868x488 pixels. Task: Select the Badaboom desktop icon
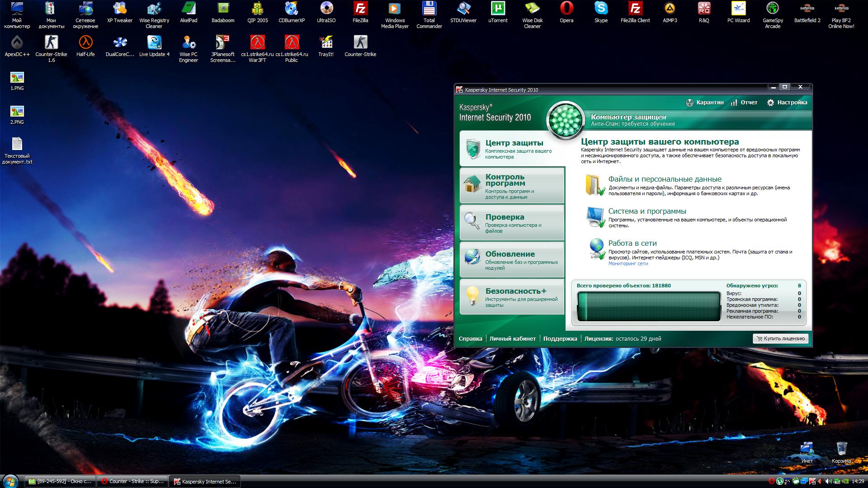pyautogui.click(x=223, y=13)
